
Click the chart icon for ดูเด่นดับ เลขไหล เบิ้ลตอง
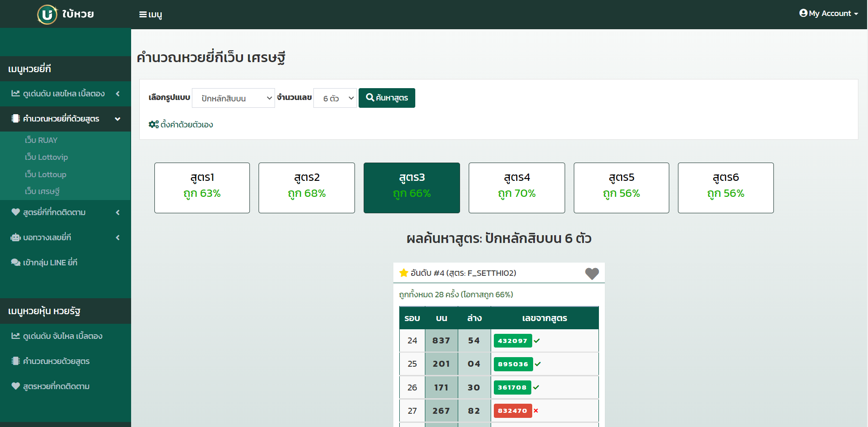point(15,93)
